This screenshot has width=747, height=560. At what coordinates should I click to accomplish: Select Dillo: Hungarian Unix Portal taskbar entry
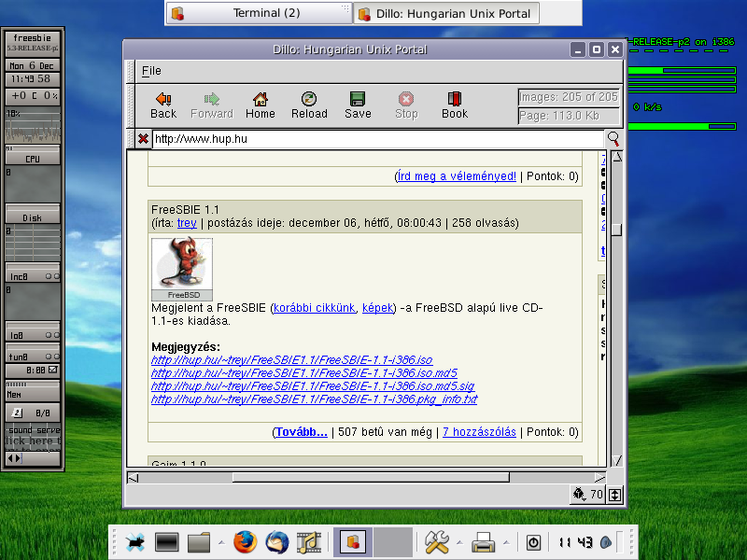(x=446, y=13)
